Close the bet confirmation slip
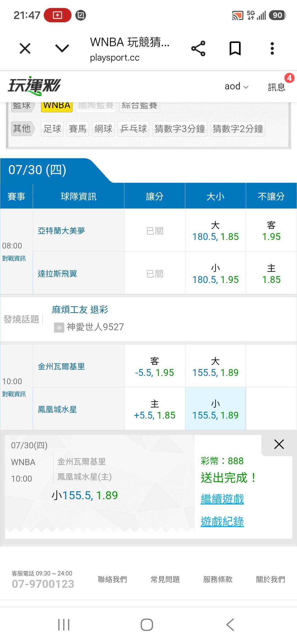297x644 pixels. point(279,444)
